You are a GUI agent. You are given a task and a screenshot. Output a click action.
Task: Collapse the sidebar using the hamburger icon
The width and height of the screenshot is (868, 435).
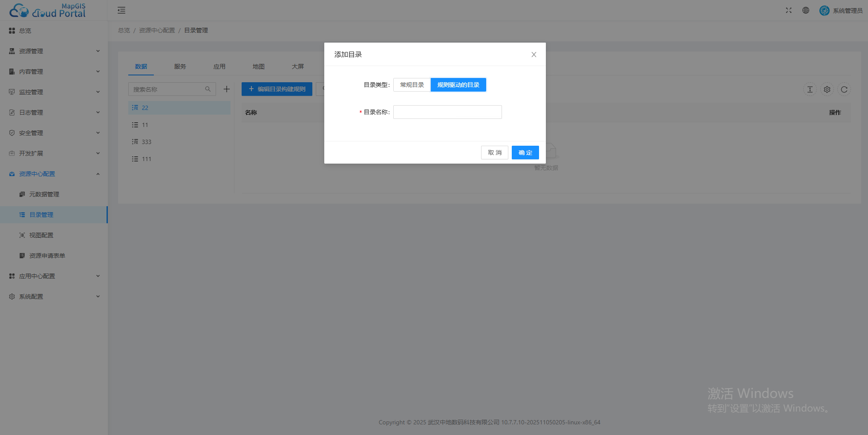pos(121,10)
